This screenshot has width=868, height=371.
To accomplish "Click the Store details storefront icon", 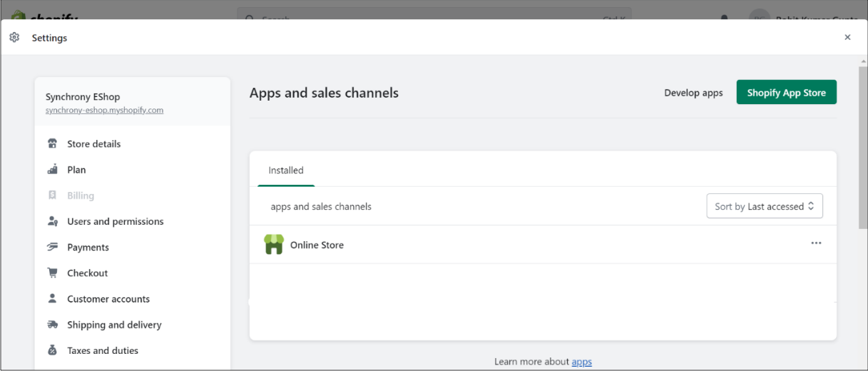I will click(x=52, y=143).
